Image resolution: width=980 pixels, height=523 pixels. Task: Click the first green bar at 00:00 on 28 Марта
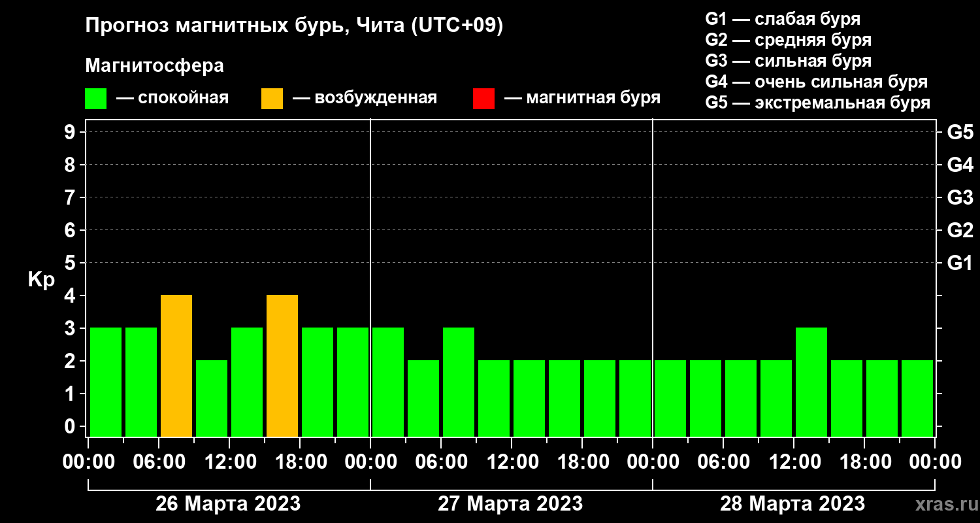(x=670, y=398)
